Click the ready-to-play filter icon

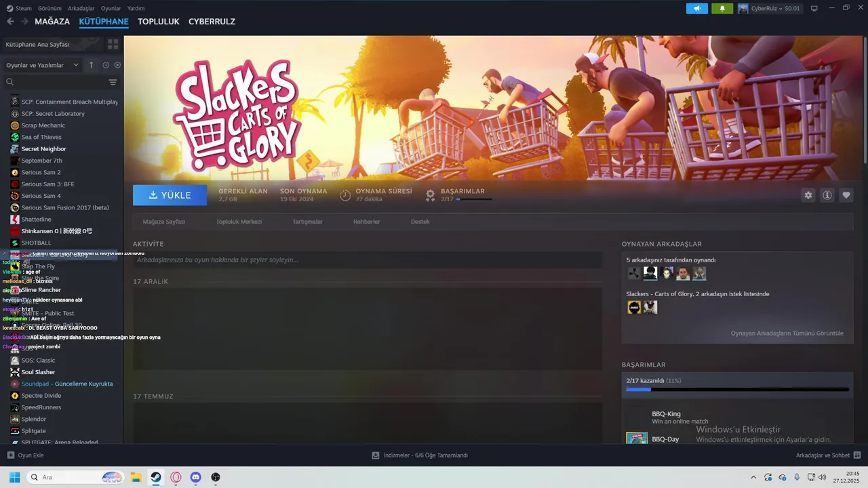[117, 65]
